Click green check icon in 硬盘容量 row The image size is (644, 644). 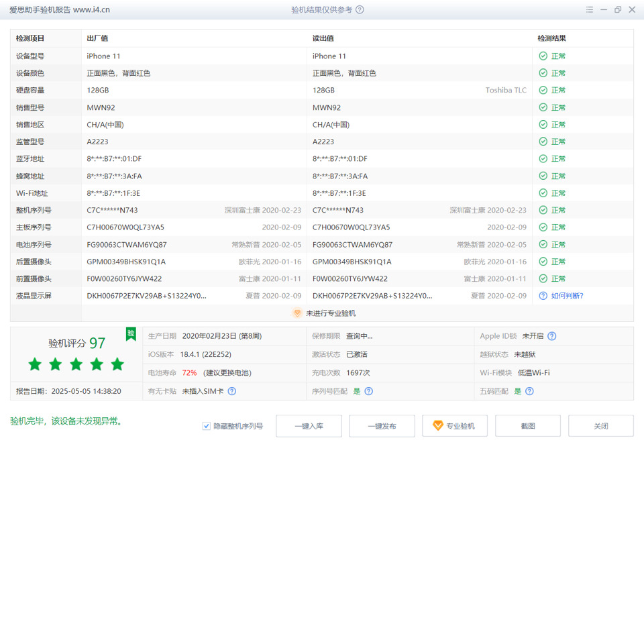[543, 90]
